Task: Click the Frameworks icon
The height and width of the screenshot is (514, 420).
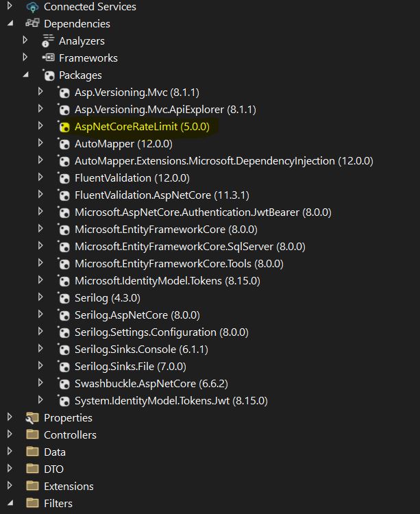Action: coord(48,58)
